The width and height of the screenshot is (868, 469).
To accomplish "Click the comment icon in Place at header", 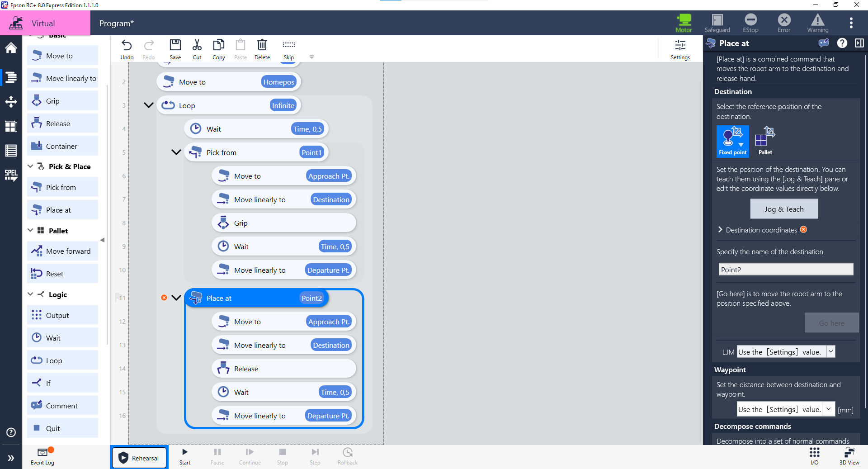I will (824, 43).
